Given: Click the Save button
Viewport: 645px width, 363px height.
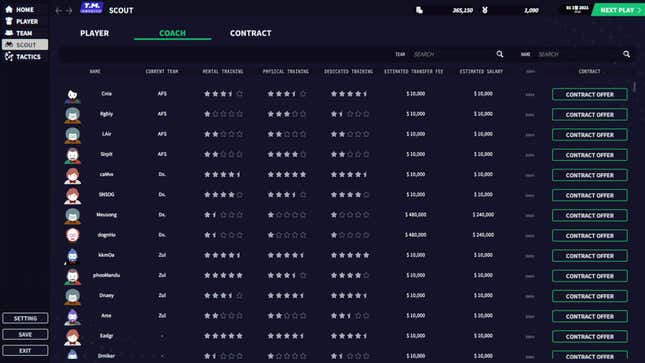Looking at the screenshot, I should coord(25,335).
